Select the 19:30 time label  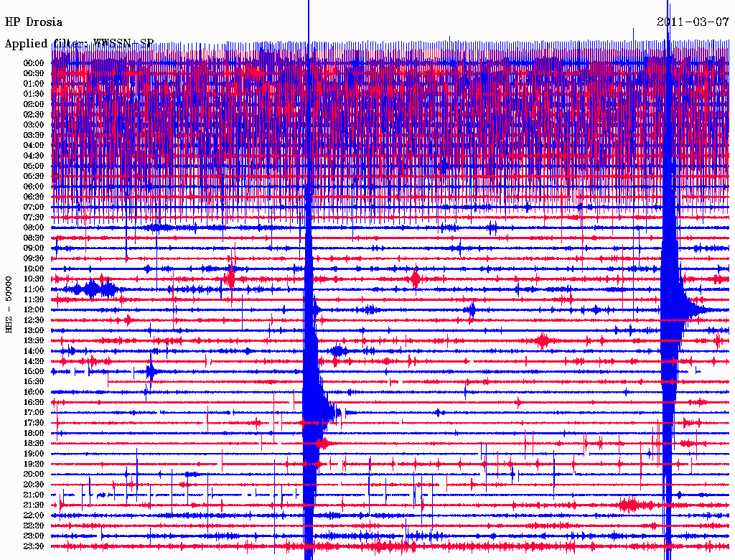click(34, 464)
